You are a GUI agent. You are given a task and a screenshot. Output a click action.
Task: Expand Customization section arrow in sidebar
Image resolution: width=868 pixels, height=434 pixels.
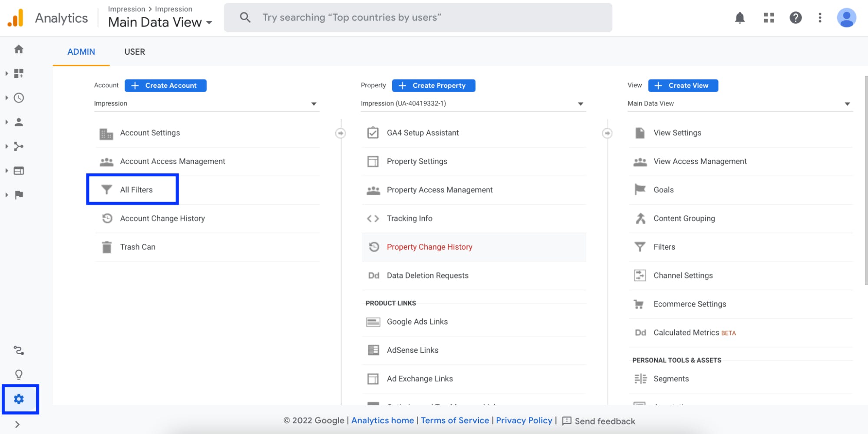[7, 73]
